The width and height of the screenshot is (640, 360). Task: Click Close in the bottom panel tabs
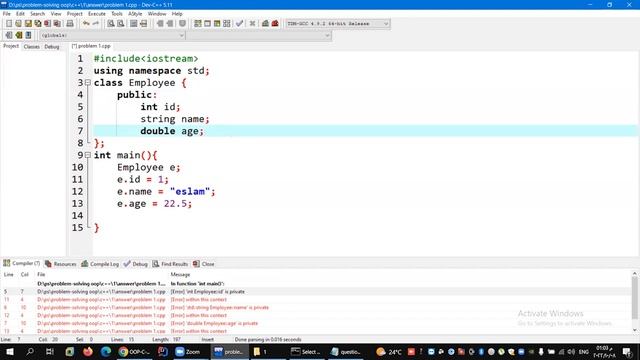pos(204,264)
